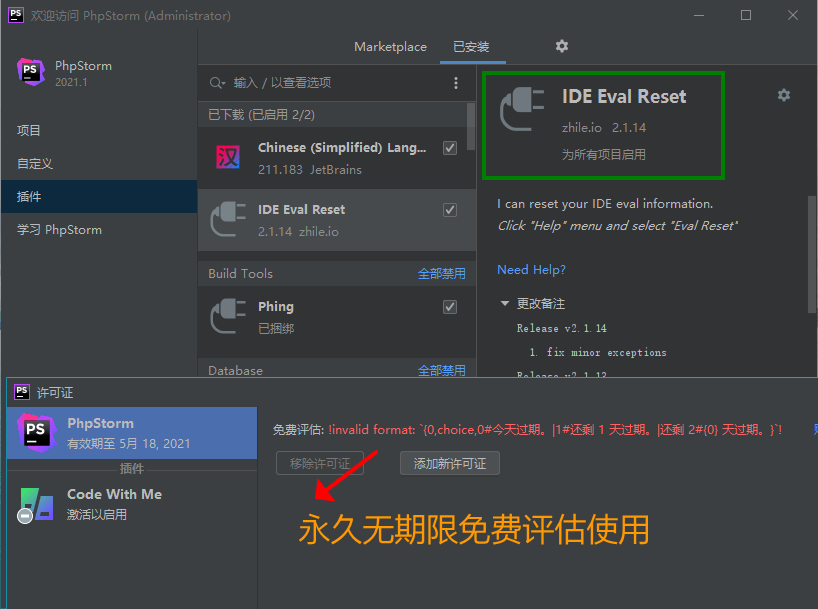The width and height of the screenshot is (818, 609).
Task: Switch to the Marketplace tab
Action: click(390, 47)
